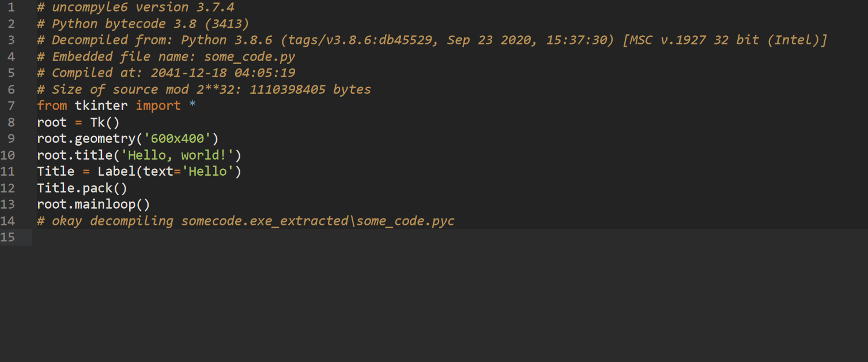This screenshot has height=362, width=868.
Task: Click line number 11 in the gutter
Action: (x=8, y=171)
